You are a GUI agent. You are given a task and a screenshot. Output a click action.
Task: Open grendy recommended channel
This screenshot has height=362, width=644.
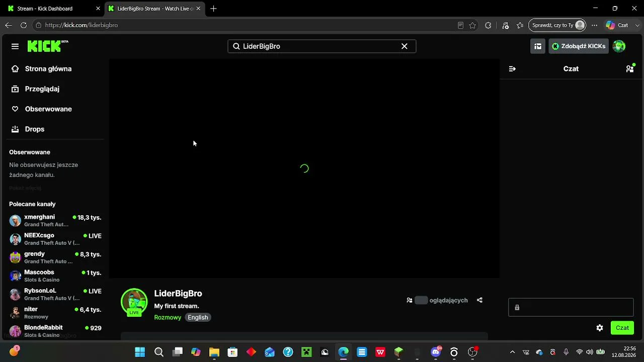(x=55, y=257)
